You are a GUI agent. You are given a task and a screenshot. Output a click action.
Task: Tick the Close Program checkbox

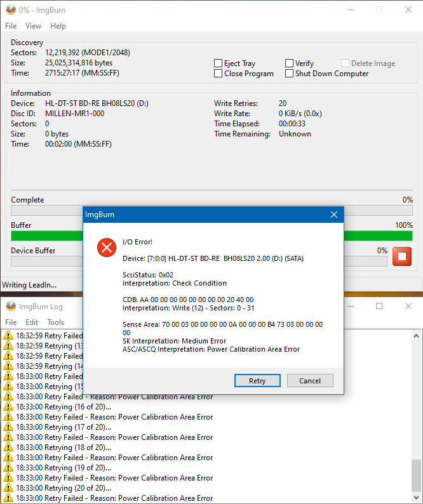point(218,74)
